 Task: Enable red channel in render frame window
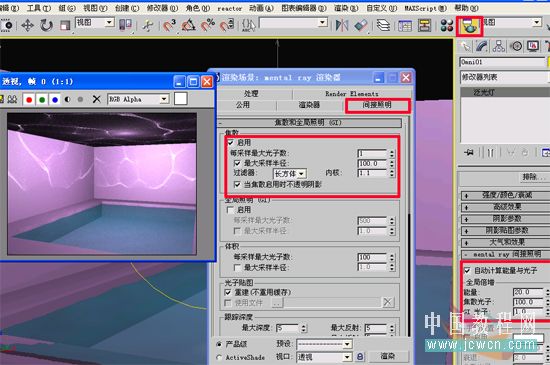point(29,100)
